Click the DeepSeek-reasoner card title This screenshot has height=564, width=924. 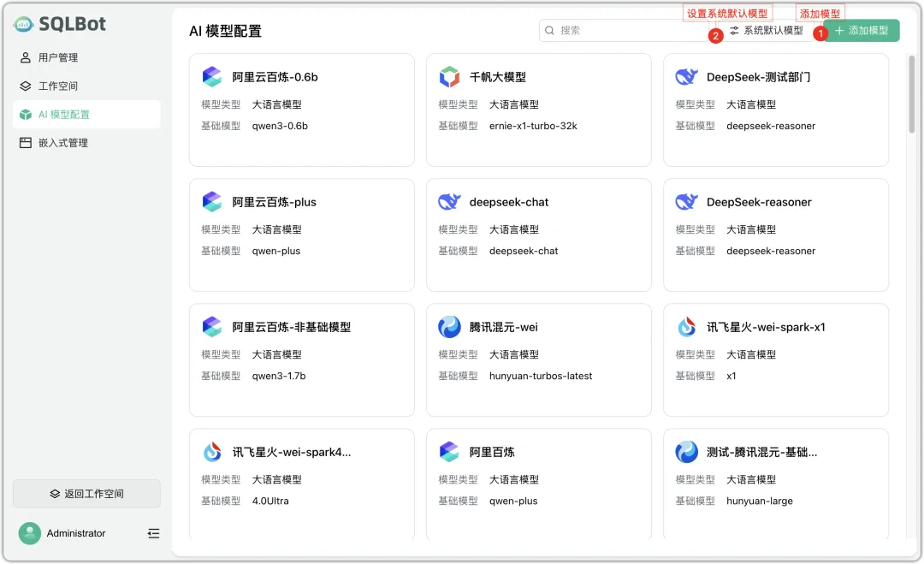[x=759, y=202]
